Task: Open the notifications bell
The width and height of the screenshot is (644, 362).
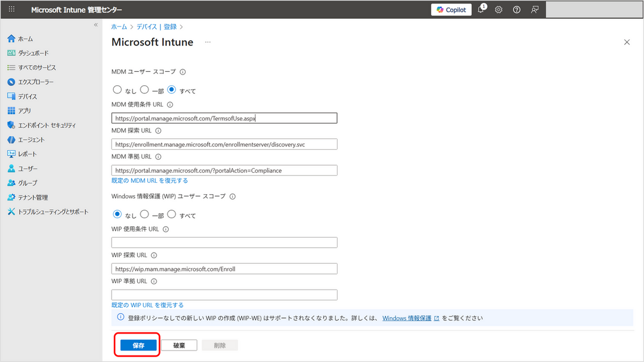Action: pyautogui.click(x=481, y=10)
